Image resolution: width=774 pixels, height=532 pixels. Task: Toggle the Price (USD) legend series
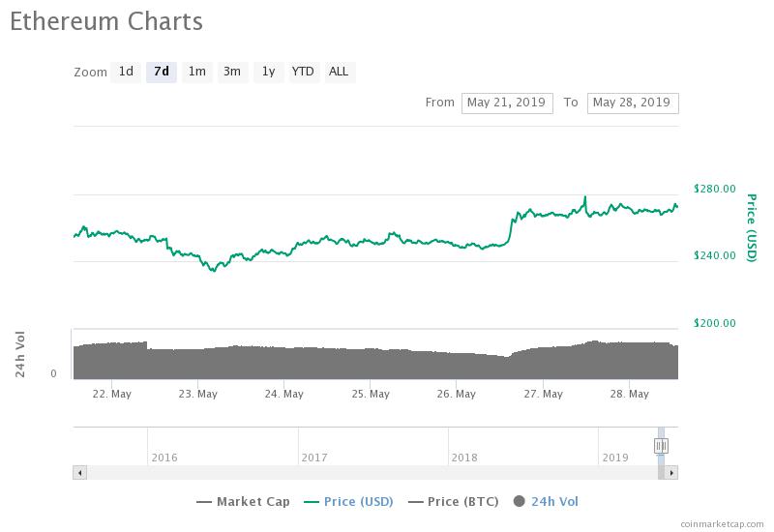(x=349, y=502)
